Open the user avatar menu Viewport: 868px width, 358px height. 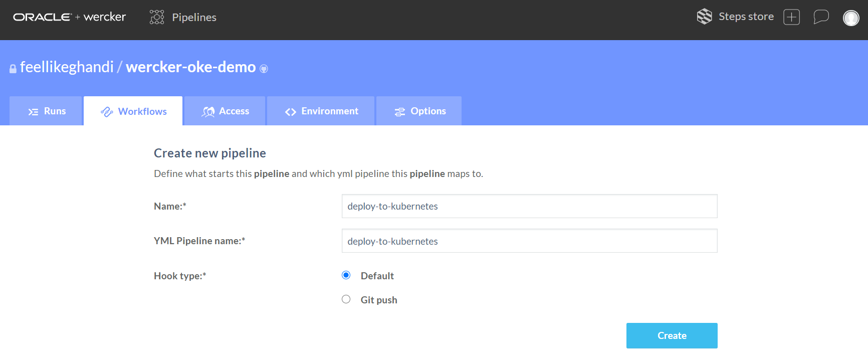point(851,18)
